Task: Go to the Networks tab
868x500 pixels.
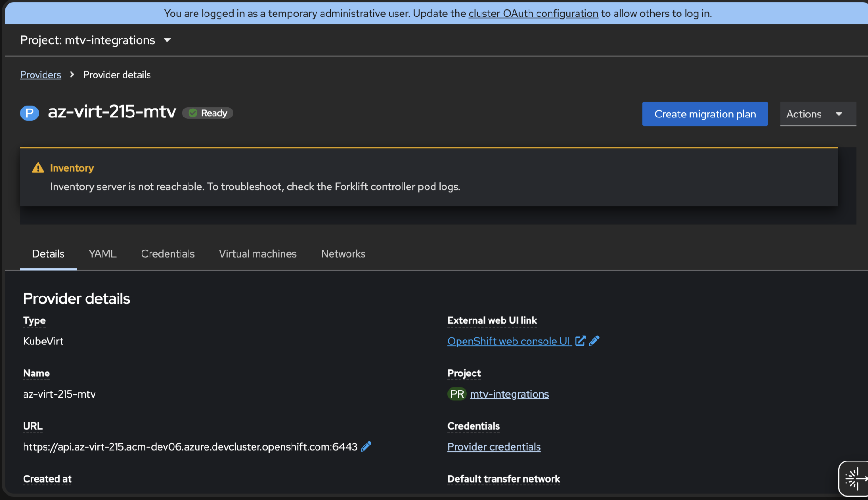Action: tap(343, 254)
